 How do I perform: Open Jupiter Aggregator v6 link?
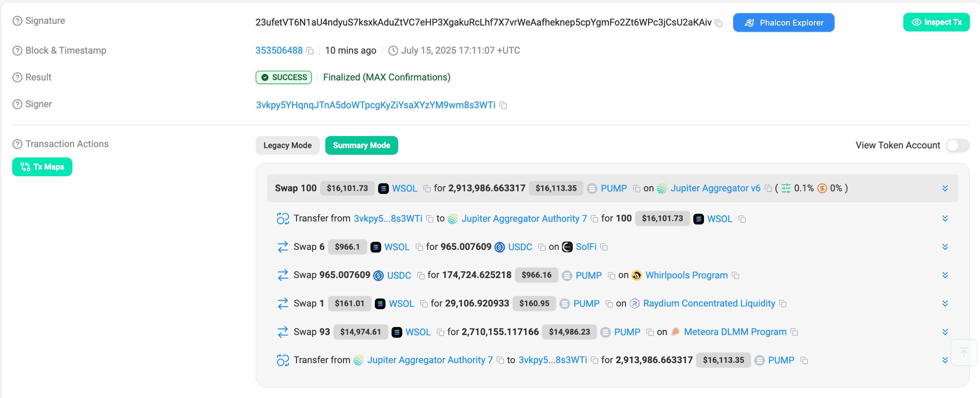715,188
